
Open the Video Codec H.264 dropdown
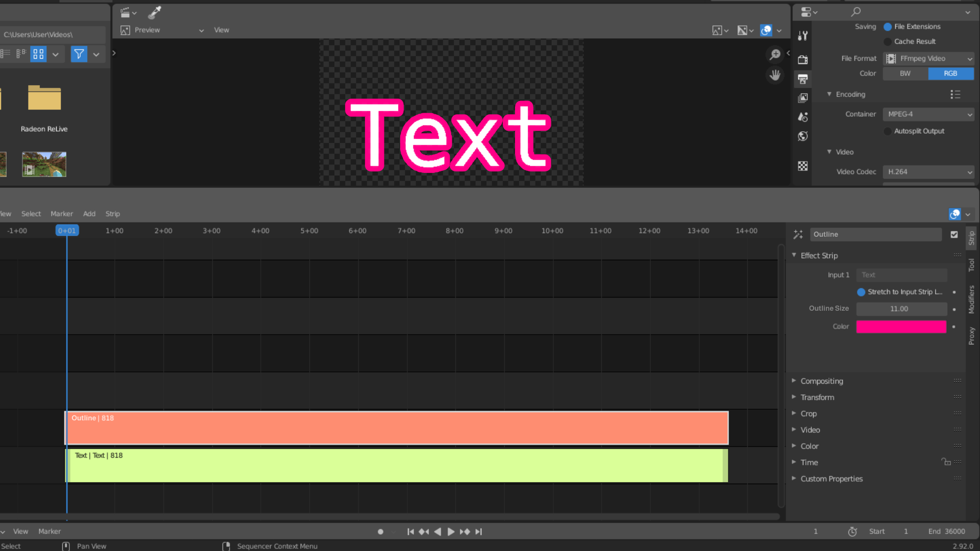tap(928, 172)
